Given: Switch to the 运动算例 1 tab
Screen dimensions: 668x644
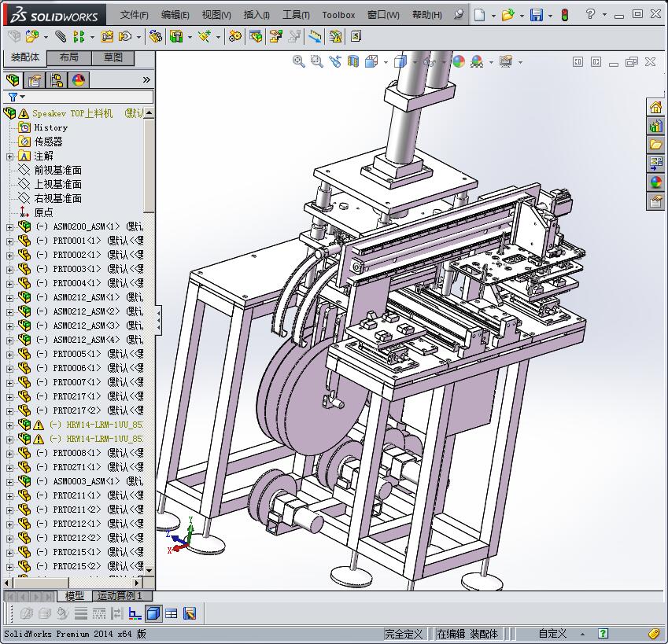Looking at the screenshot, I should click(x=120, y=596).
